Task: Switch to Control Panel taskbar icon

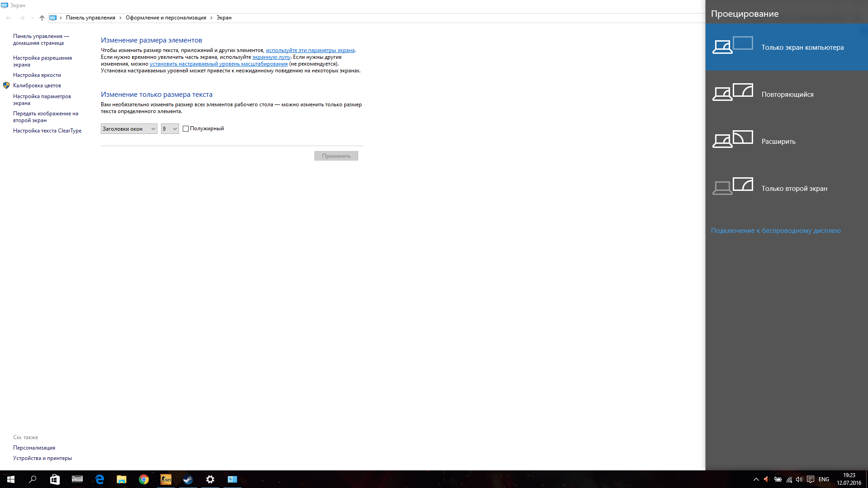Action: point(232,479)
